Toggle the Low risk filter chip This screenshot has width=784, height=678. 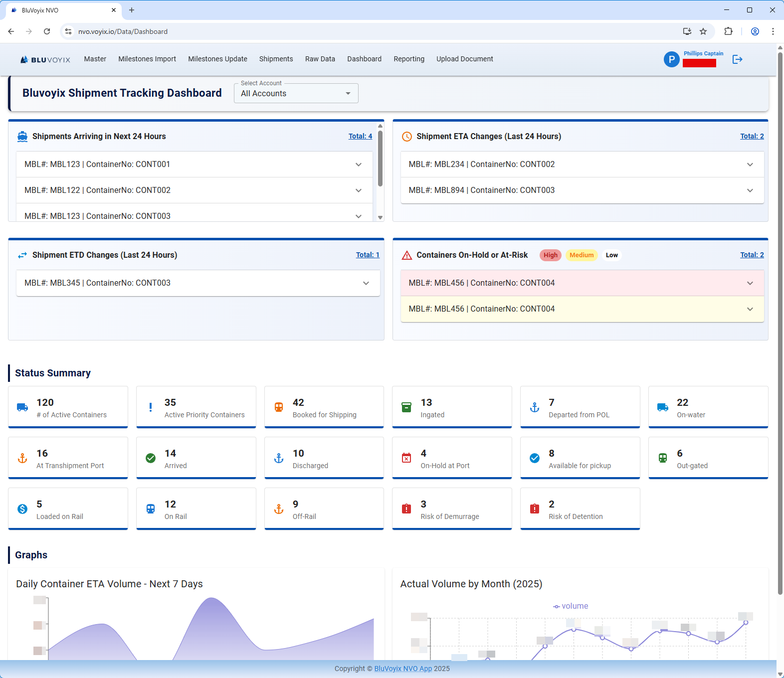click(611, 255)
